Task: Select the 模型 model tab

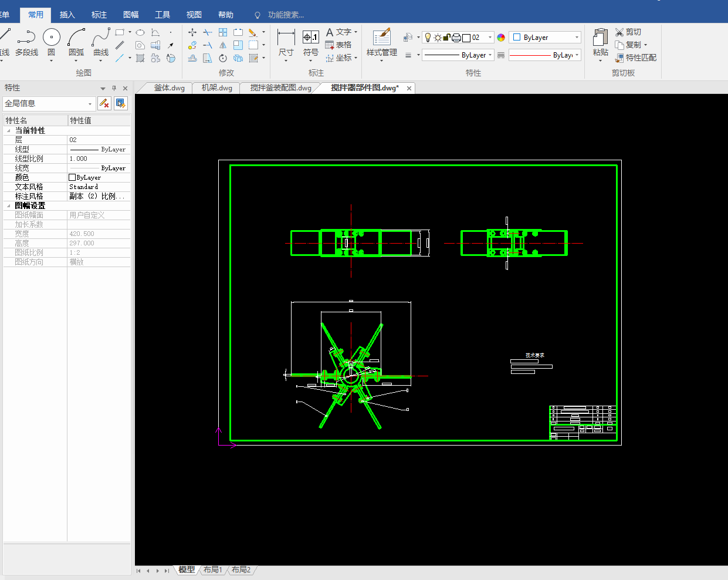Action: point(187,570)
